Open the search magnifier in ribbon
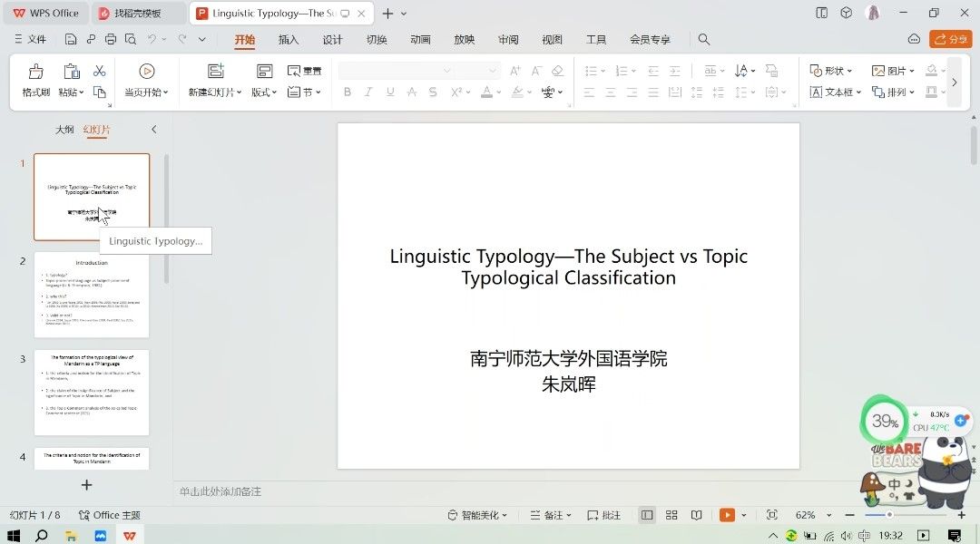This screenshot has width=980, height=544. coord(704,40)
